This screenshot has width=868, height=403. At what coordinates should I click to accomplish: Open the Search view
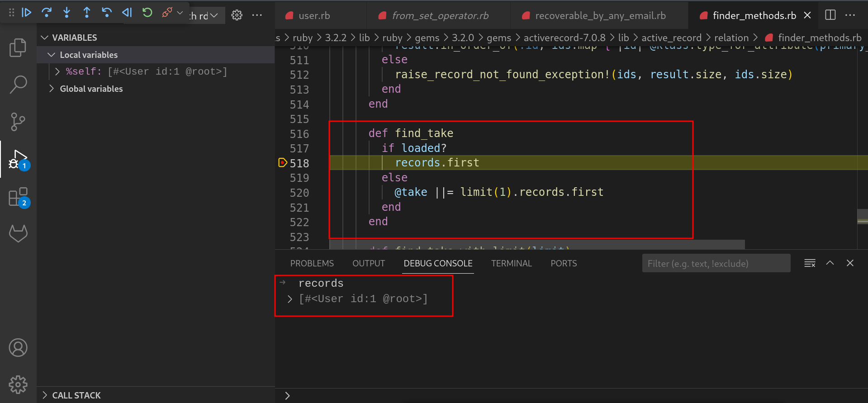click(x=18, y=84)
